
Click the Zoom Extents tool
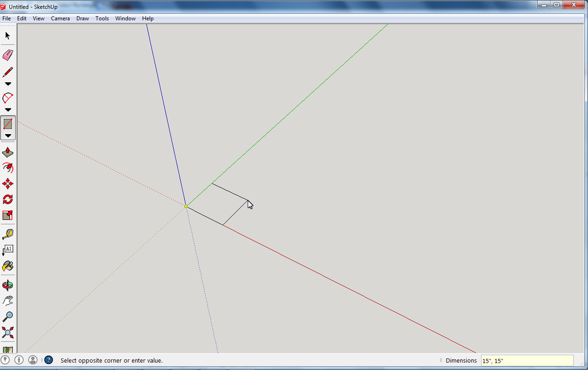click(8, 332)
